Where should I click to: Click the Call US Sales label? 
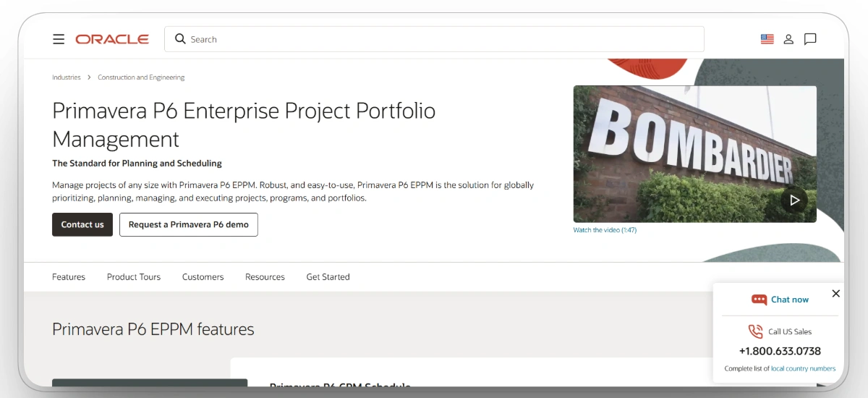[790, 331]
